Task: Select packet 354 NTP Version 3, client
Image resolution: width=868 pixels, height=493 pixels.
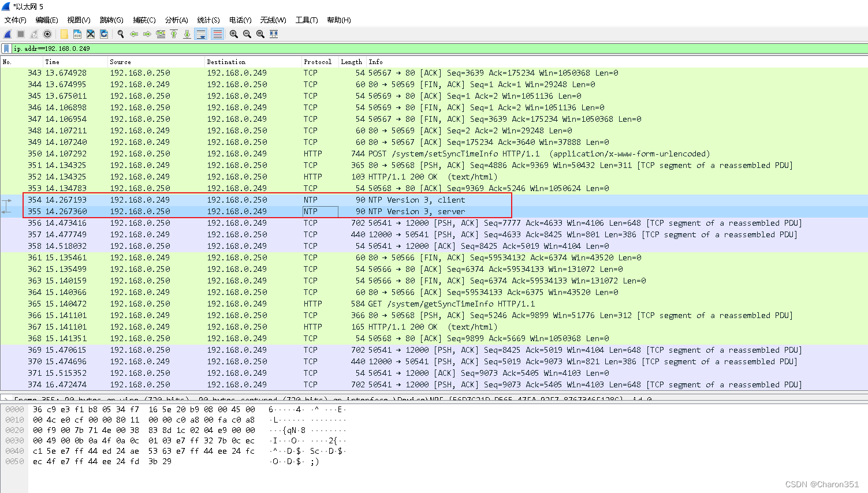Action: [434, 200]
